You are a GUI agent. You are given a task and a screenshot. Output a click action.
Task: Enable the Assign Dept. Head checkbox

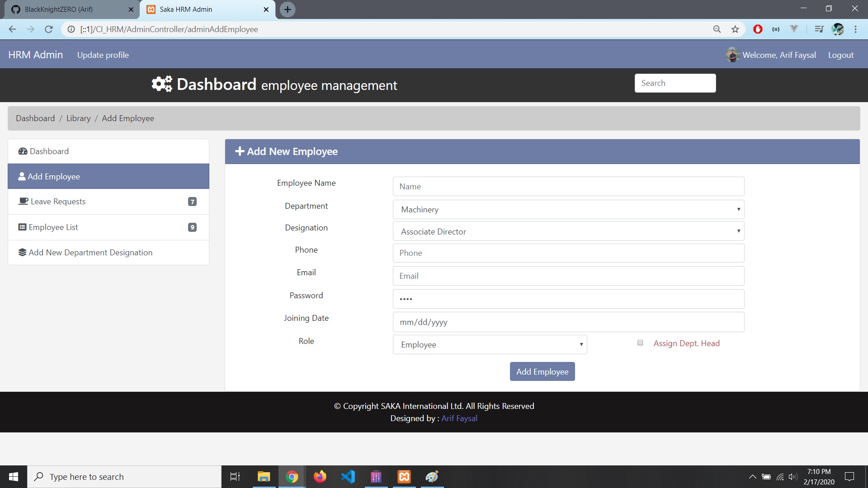[640, 343]
